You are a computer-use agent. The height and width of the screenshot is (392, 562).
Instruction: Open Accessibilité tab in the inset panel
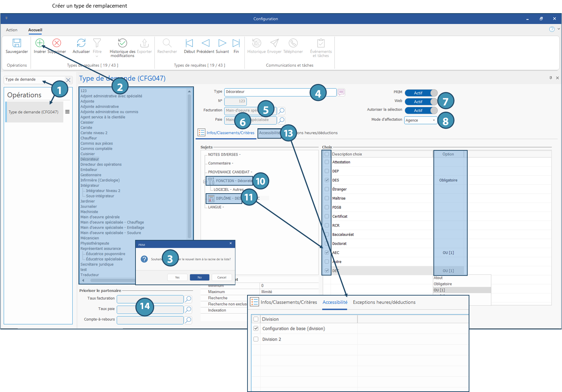(335, 302)
